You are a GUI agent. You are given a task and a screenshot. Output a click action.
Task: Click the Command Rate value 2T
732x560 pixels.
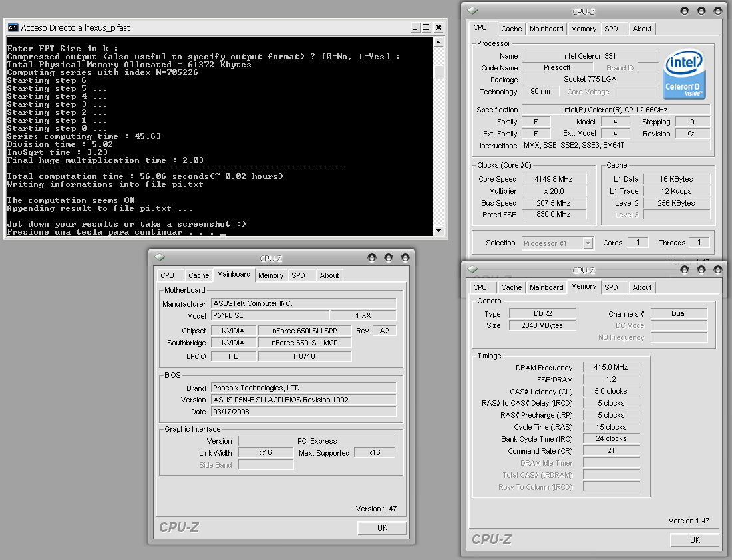pos(611,450)
